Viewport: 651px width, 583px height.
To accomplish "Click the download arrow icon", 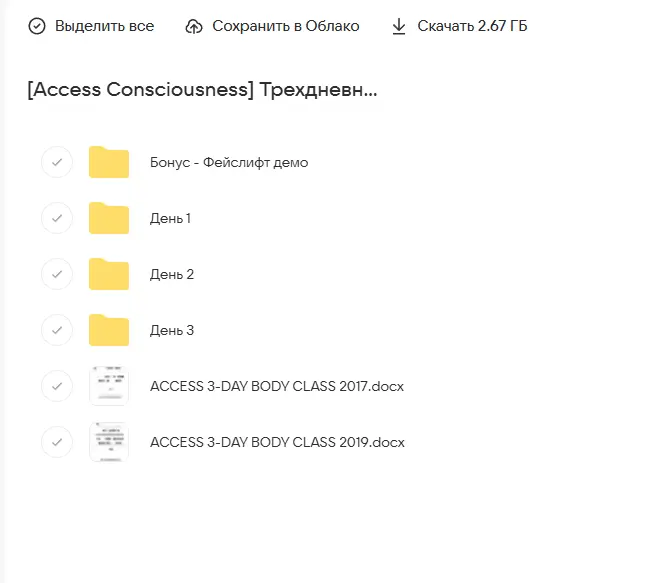I will tap(399, 26).
